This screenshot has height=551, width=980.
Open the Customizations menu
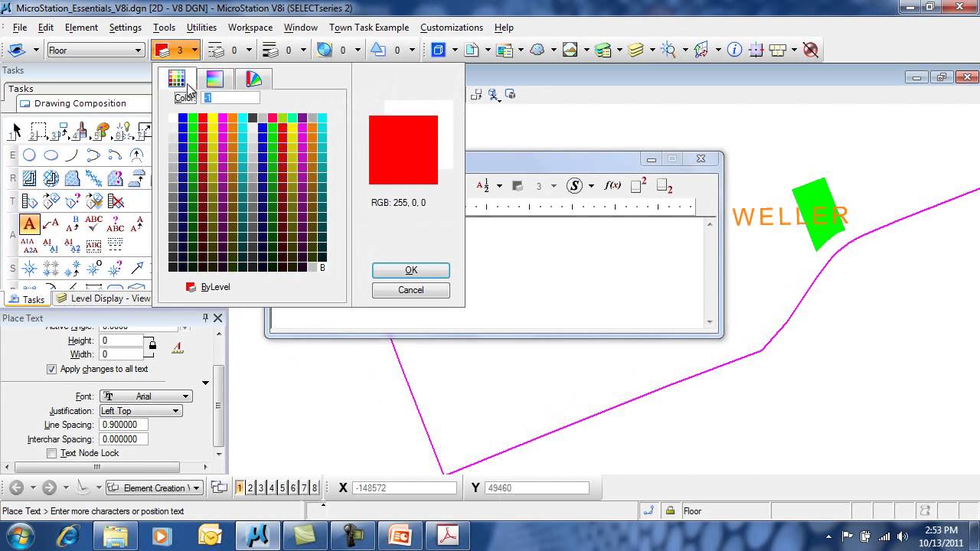pos(452,28)
